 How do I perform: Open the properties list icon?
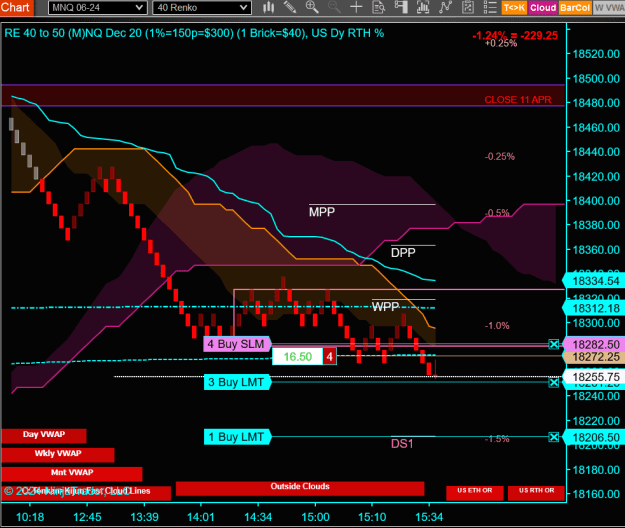pyautogui.click(x=490, y=7)
